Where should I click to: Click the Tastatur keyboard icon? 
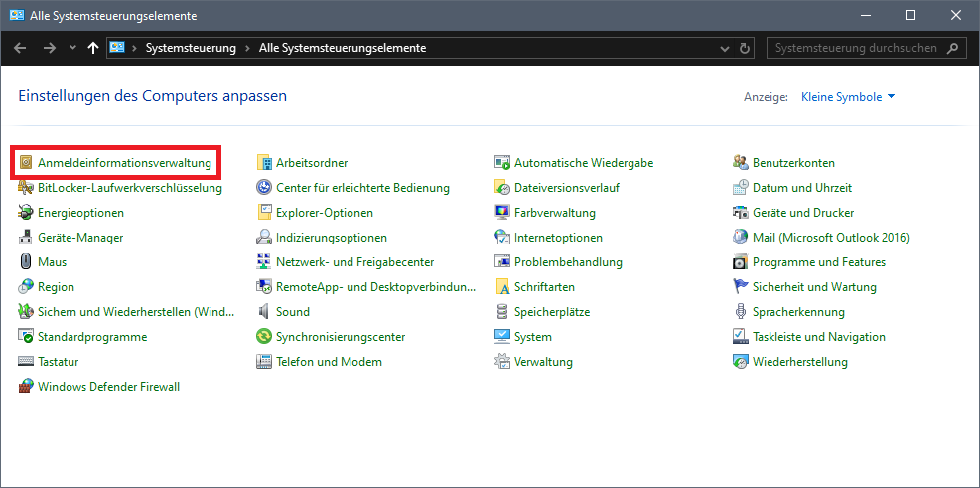coord(26,362)
